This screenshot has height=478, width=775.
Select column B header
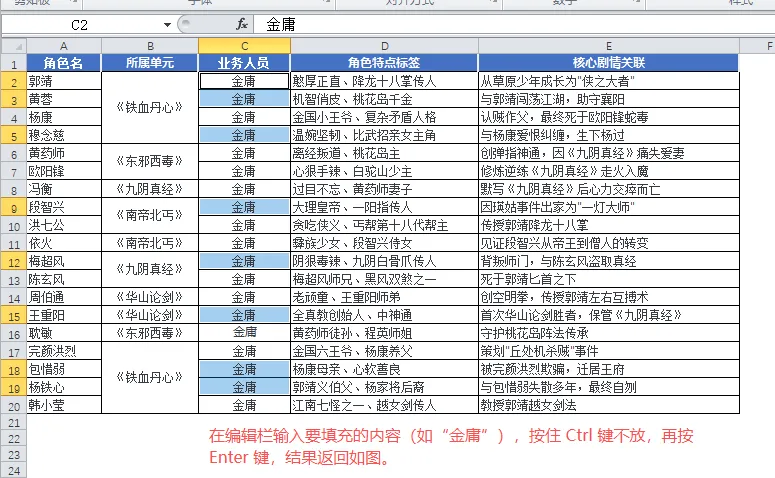click(x=150, y=46)
